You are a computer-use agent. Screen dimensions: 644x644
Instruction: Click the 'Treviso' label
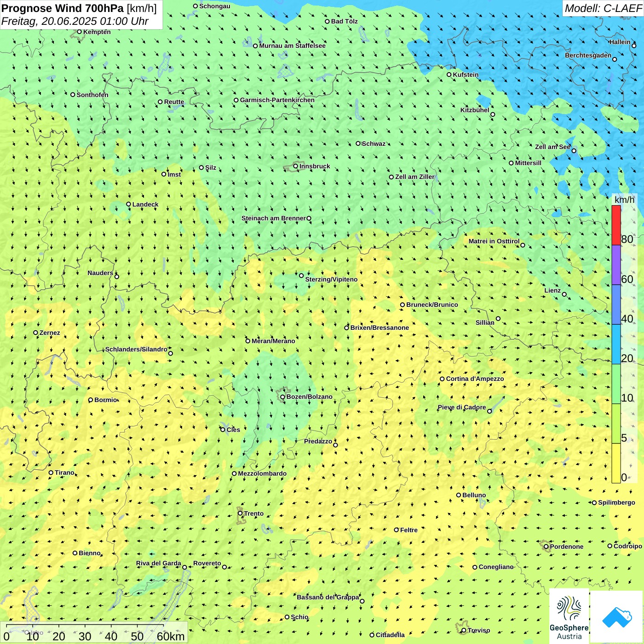(x=478, y=630)
